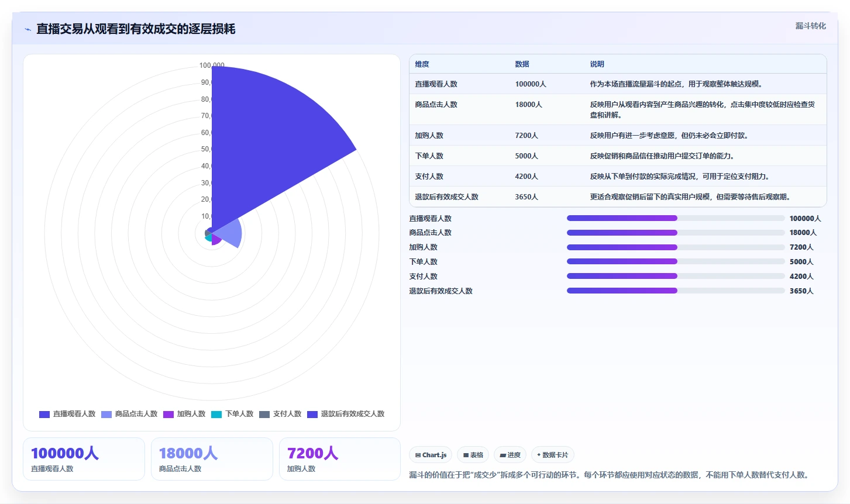
Task: Click the Chart.js tag chip
Action: click(x=431, y=455)
